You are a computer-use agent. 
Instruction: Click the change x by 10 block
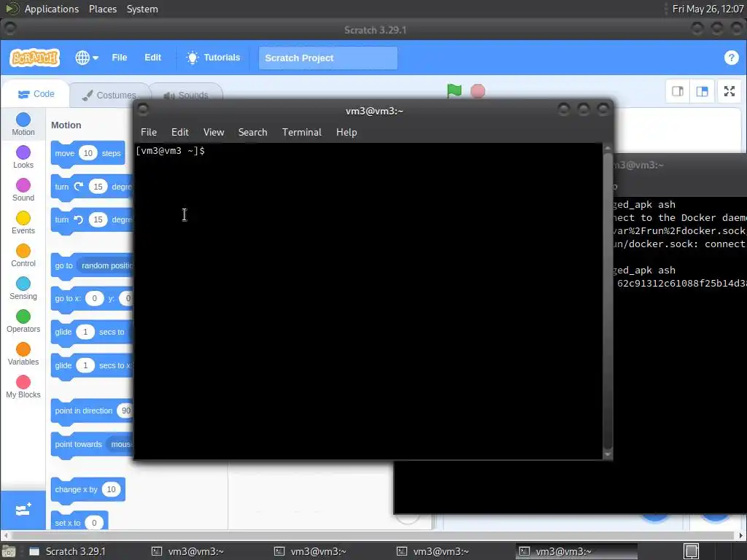(76, 489)
